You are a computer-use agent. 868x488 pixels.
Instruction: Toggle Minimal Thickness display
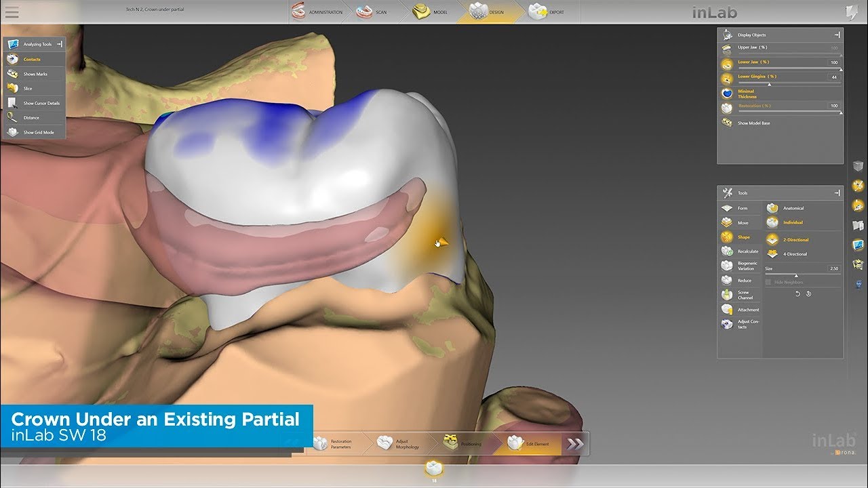[x=726, y=94]
